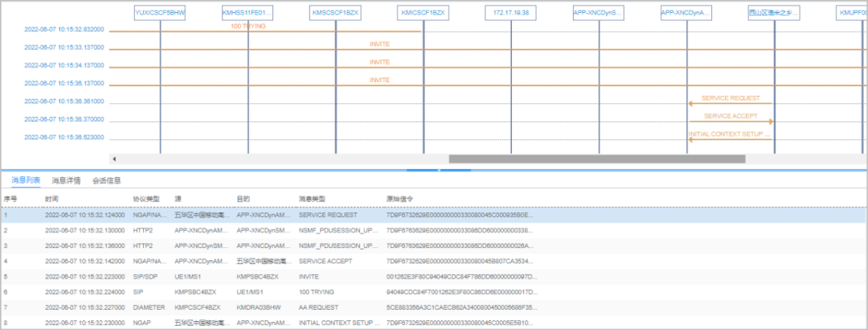This screenshot has width=868, height=330.
Task: Select the APP-XNCDynA... node header in diagram
Action: pos(686,12)
